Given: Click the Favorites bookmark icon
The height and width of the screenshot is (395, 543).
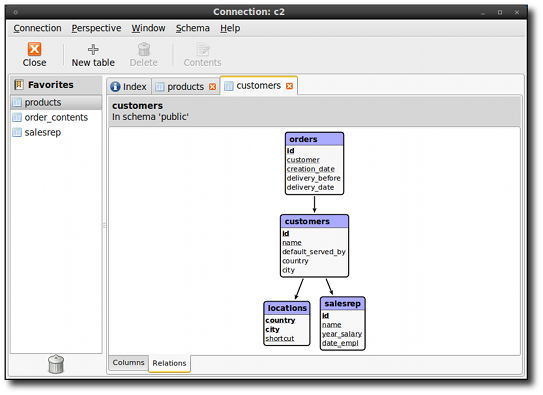Looking at the screenshot, I should pos(19,84).
